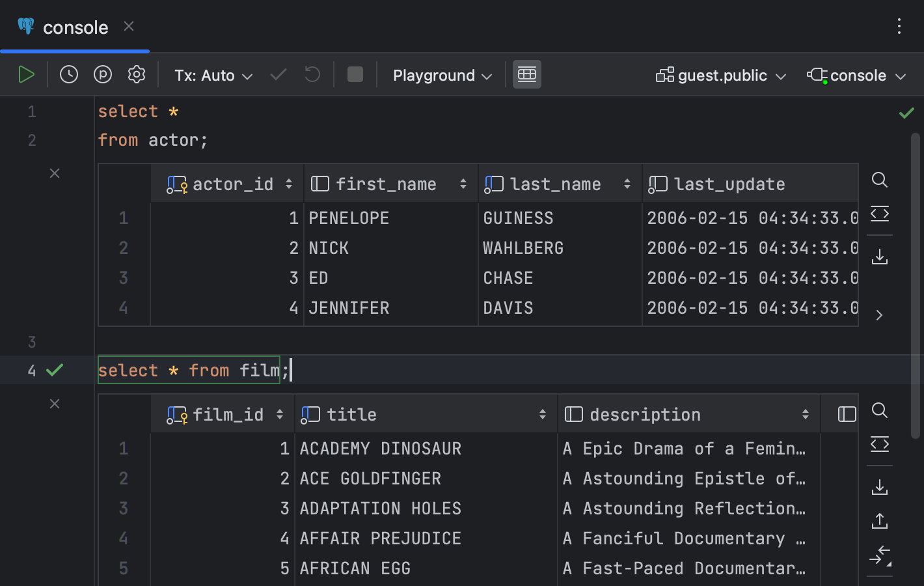The image size is (924, 586).
Task: Toggle in-editor results display
Action: click(526, 74)
